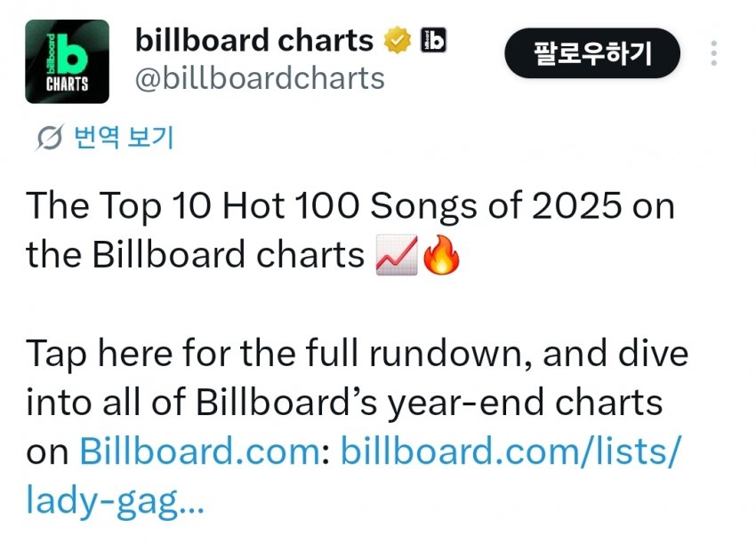Click the Billboard affiliate badge icon
This screenshot has width=756, height=543.
point(432,41)
